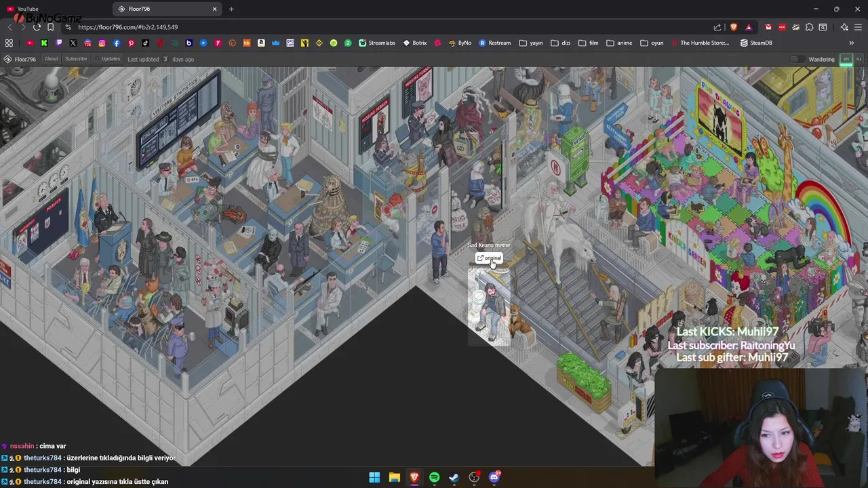Open site settings icon left of URL
The width and height of the screenshot is (868, 488).
click(x=68, y=27)
